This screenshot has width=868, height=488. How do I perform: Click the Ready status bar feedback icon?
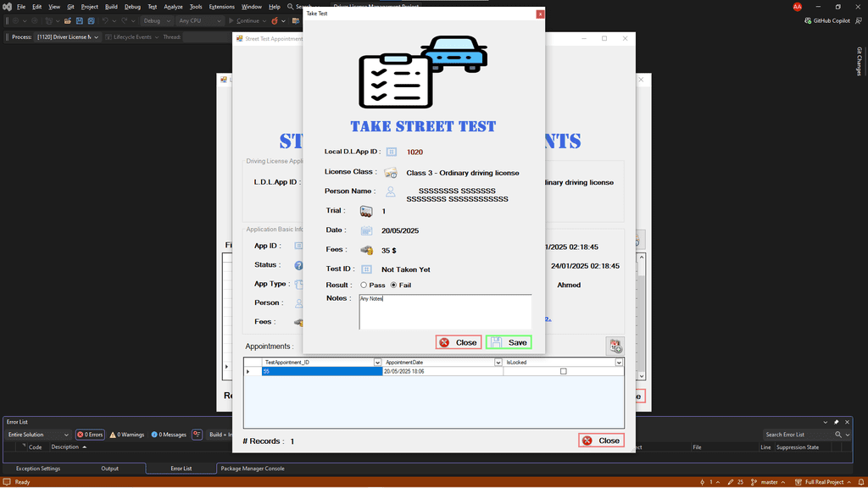point(7,482)
